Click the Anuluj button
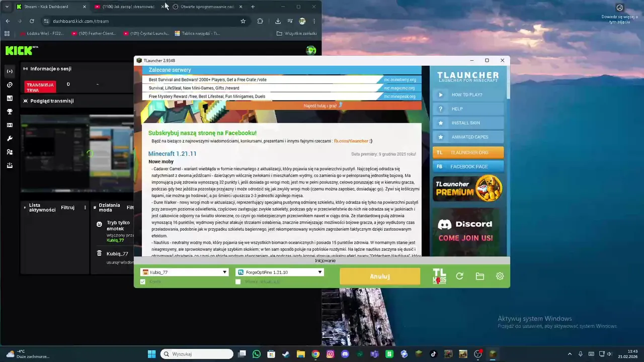This screenshot has height=362, width=644. [380, 276]
